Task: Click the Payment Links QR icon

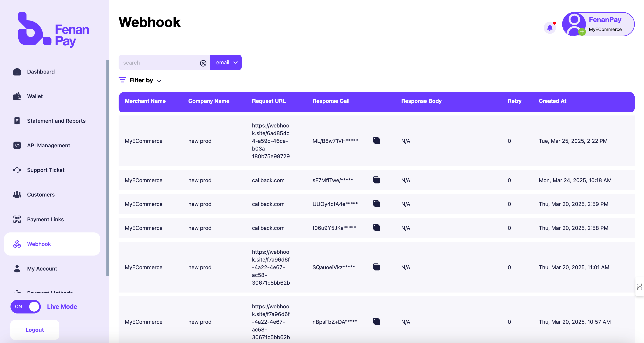Action: point(17,219)
